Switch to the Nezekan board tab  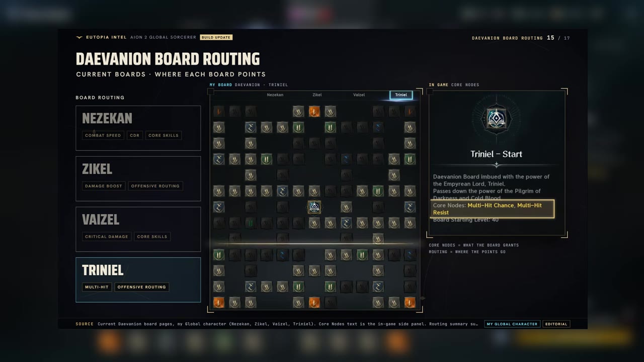point(275,95)
